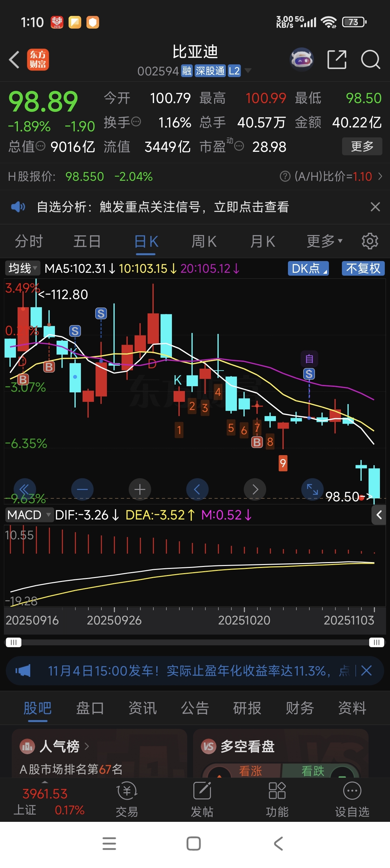Tap Android home button

pyautogui.click(x=194, y=843)
